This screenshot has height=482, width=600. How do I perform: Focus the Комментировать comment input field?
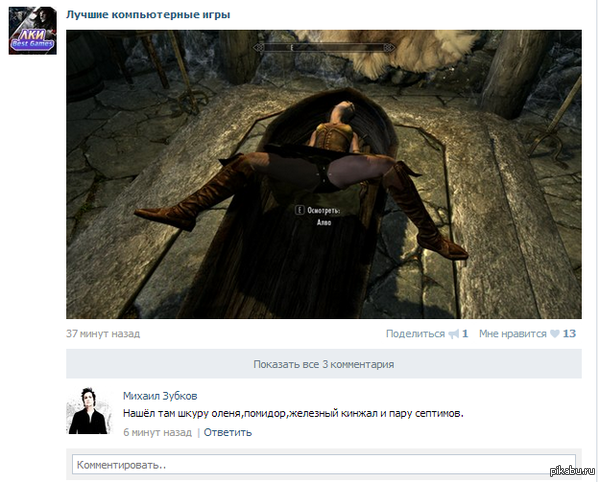coord(324,465)
